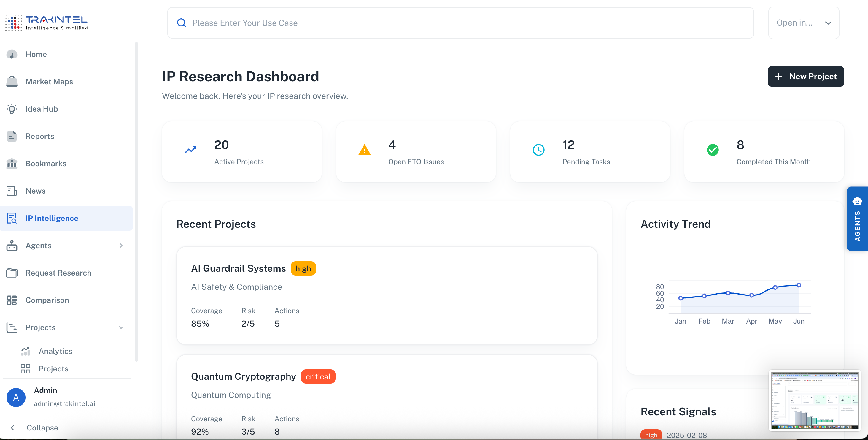Click the search magnifier icon
The height and width of the screenshot is (440, 868).
point(181,23)
